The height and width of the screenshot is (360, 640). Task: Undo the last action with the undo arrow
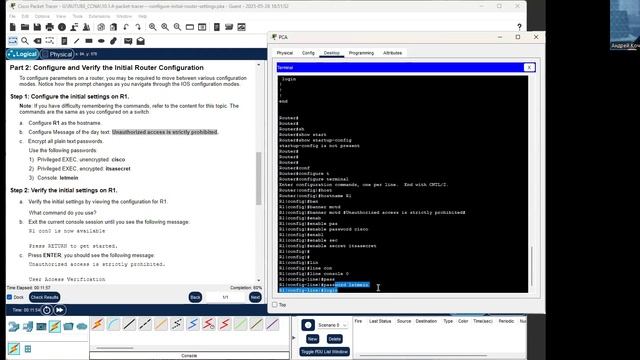(126, 27)
